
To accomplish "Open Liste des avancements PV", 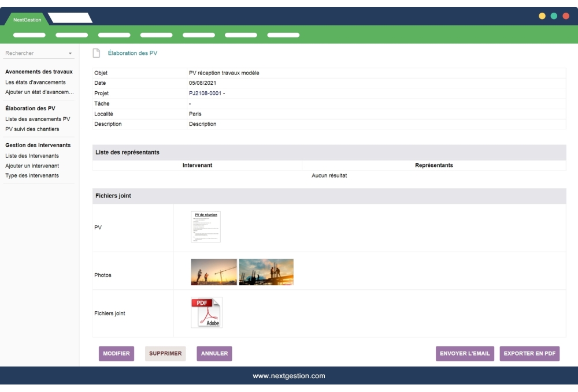I will tap(38, 119).
